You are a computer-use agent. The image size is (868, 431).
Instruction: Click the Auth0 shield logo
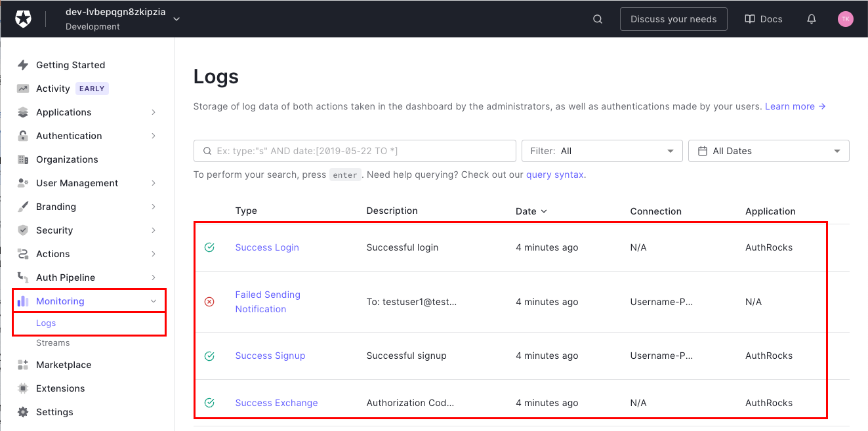coord(24,19)
